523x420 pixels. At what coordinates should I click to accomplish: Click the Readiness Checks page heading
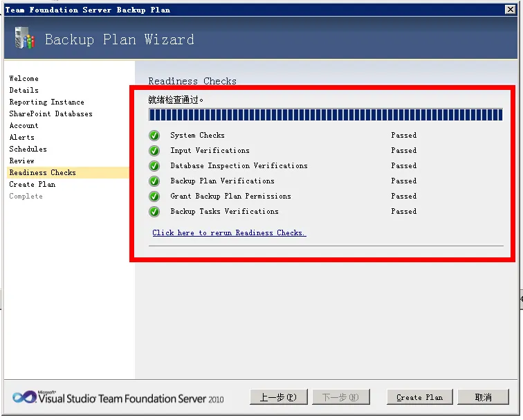coord(192,81)
